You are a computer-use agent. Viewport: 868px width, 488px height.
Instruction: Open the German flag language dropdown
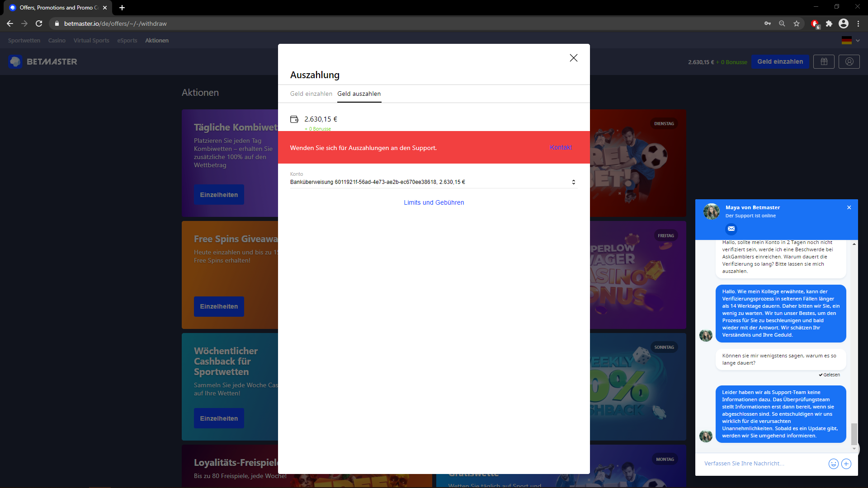tap(850, 40)
